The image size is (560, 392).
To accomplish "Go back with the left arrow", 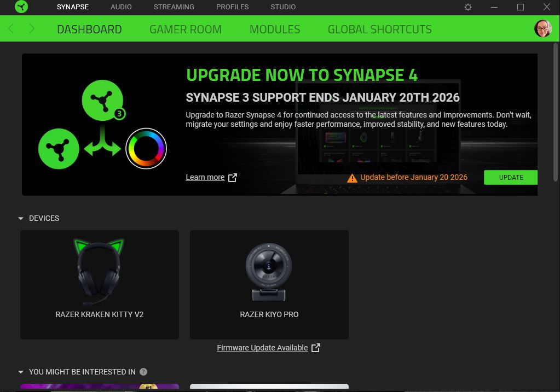I will tap(11, 28).
